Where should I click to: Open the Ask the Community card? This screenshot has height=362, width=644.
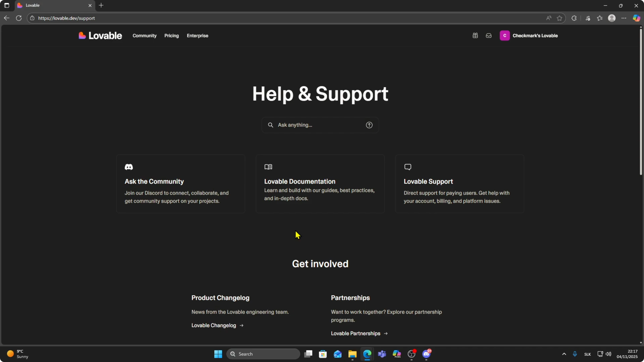tap(181, 184)
